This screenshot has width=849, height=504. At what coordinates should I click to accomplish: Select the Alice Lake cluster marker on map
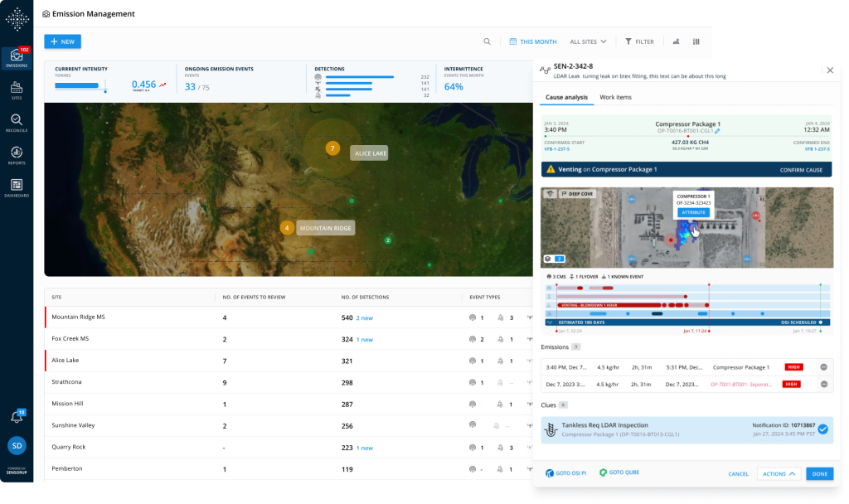coord(332,149)
